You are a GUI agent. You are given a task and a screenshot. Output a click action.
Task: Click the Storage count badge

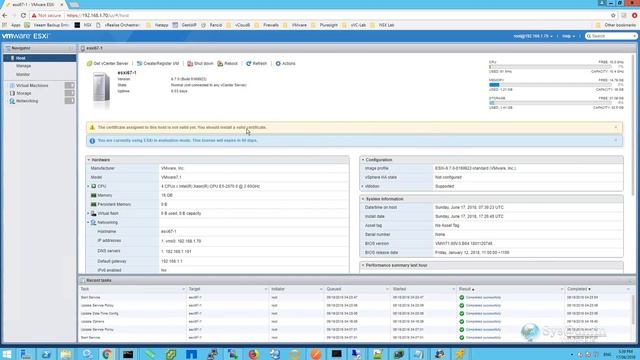click(x=69, y=93)
